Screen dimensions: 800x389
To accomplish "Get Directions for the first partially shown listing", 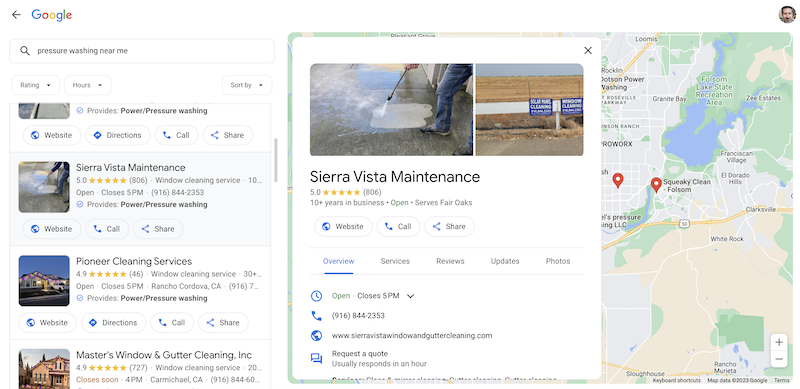I will [118, 135].
